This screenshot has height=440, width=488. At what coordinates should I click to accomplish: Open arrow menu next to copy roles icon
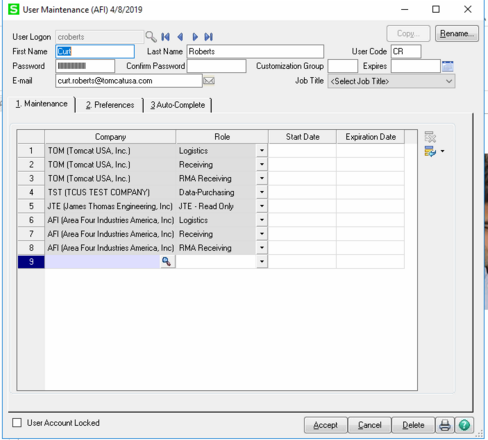pos(442,151)
